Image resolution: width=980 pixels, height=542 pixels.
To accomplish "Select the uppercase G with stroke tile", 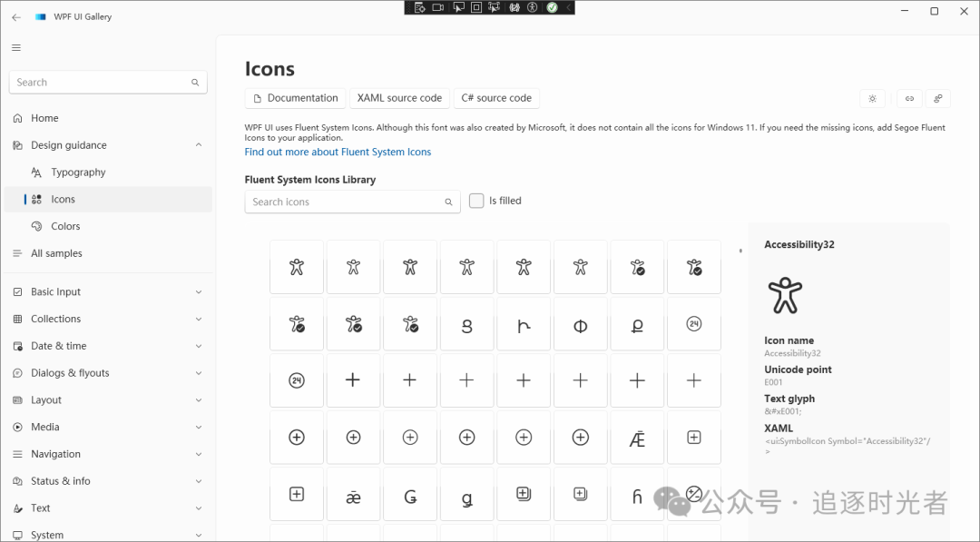I will [x=410, y=495].
